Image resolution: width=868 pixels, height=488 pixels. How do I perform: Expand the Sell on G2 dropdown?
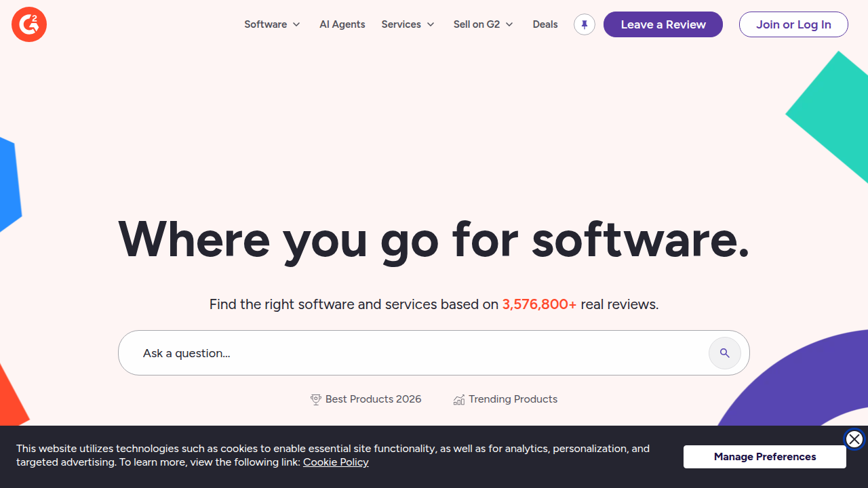(x=484, y=24)
